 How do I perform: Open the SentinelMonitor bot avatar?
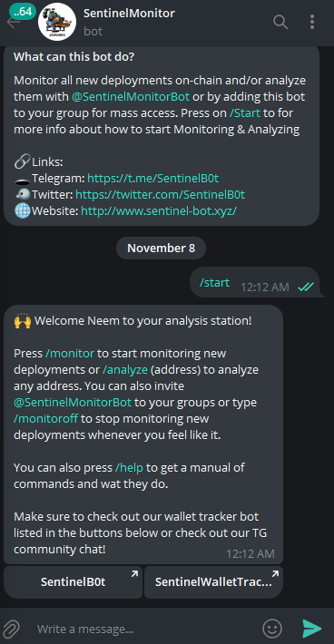click(56, 22)
